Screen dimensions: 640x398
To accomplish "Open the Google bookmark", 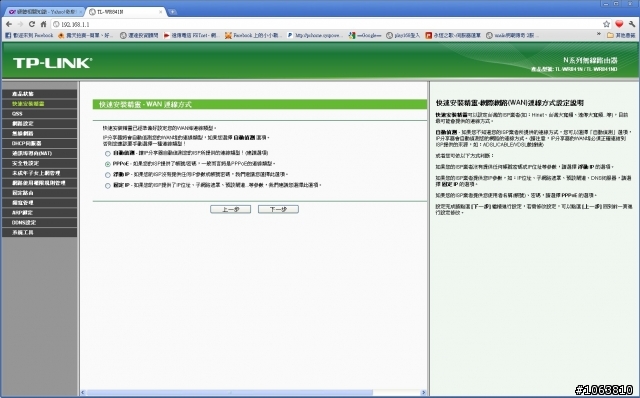I will coord(364,36).
